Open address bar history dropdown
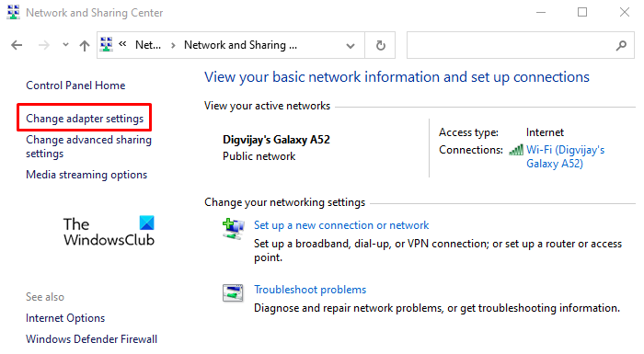The image size is (644, 354). [351, 46]
